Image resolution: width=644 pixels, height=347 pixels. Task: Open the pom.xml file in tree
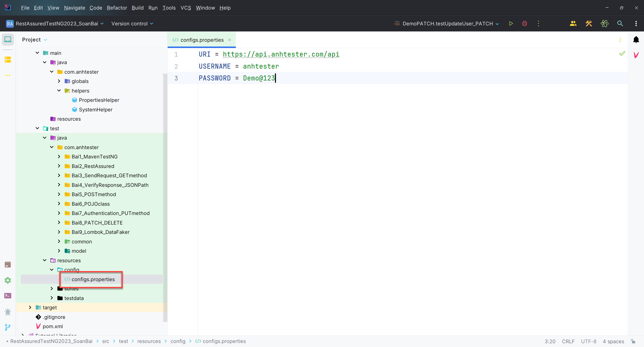pyautogui.click(x=53, y=326)
